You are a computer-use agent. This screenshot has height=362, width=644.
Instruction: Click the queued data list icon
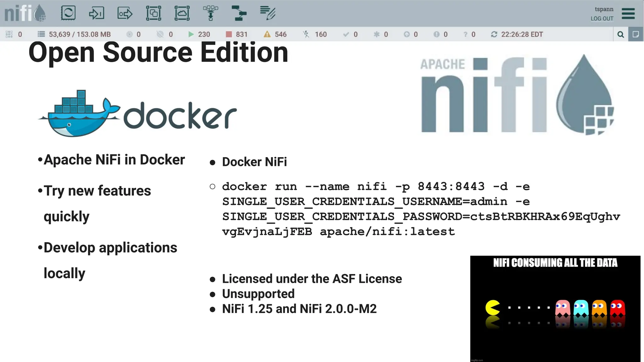(x=41, y=34)
